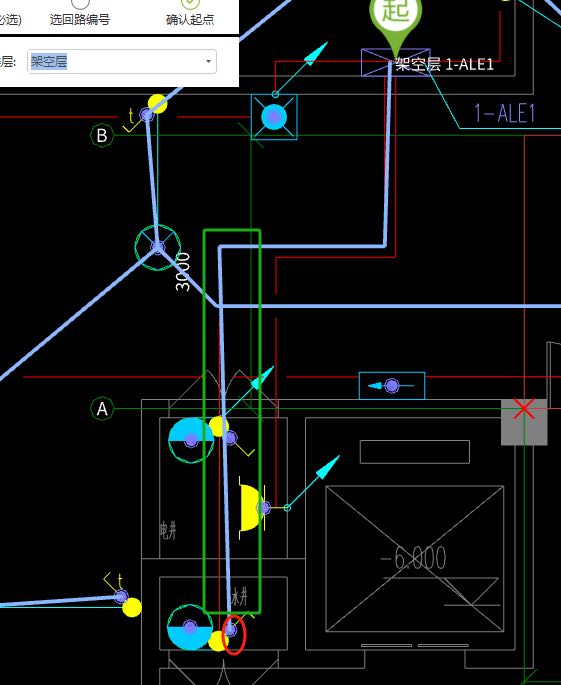Click the -6.000 elevation text
The height and width of the screenshot is (685, 561).
(413, 558)
